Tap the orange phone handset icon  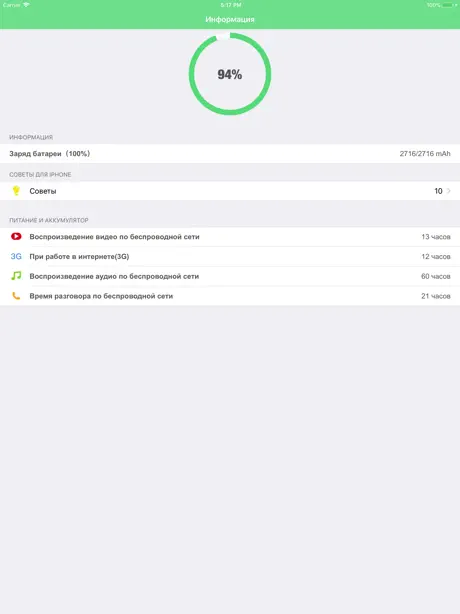[16, 296]
